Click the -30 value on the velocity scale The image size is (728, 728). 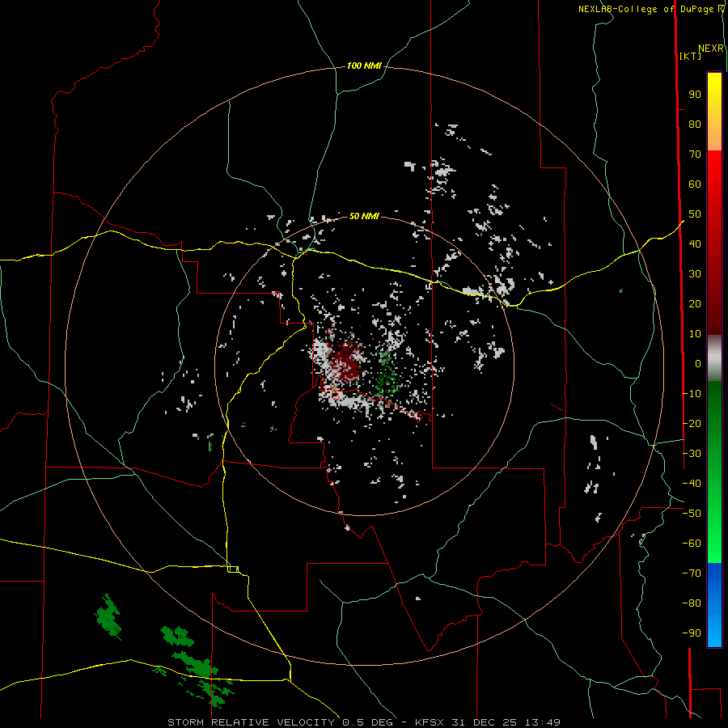pos(692,454)
